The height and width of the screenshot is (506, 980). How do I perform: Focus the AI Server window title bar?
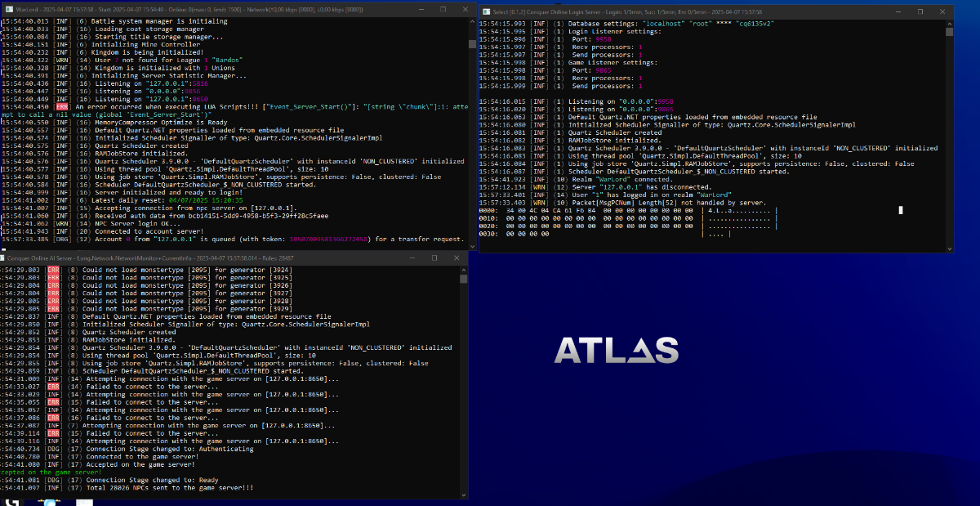[245, 258]
